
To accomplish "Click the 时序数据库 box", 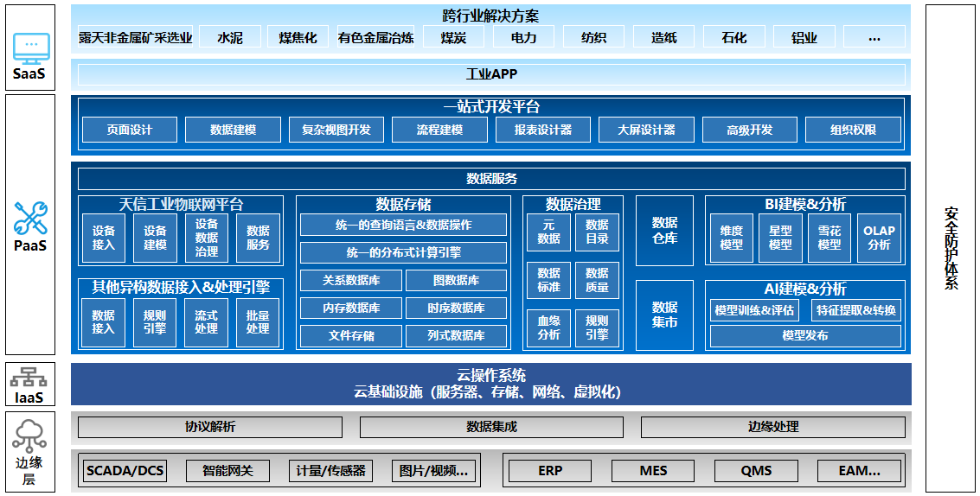I will [456, 308].
